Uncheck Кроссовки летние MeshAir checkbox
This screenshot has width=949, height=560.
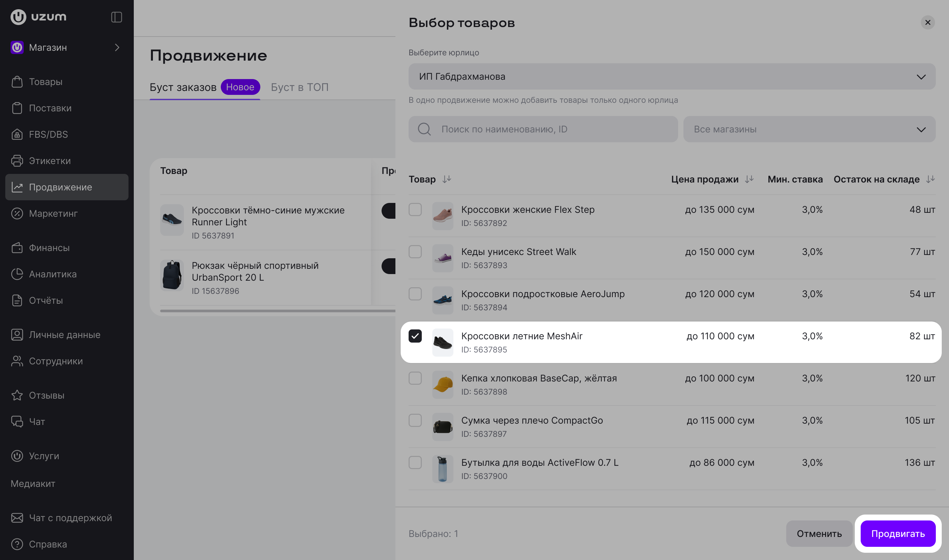(415, 336)
